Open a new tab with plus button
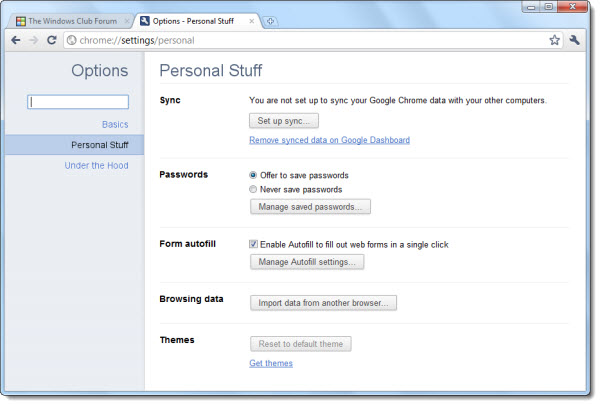The width and height of the screenshot is (600, 405). click(270, 21)
